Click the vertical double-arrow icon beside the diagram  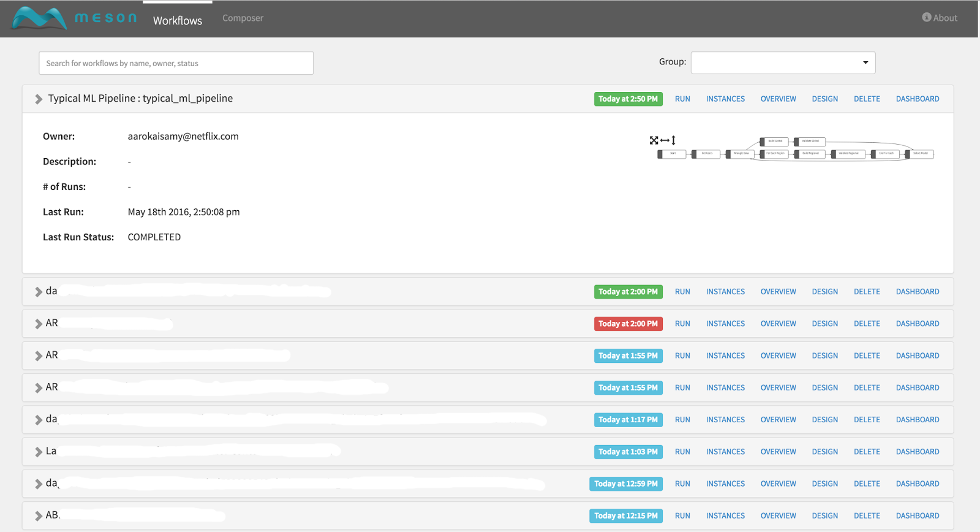pos(673,140)
